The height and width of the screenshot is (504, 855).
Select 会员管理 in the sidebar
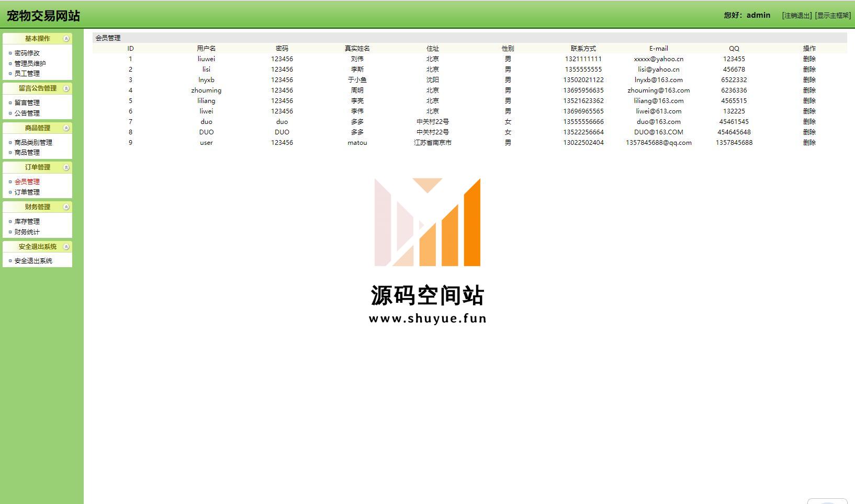27,181
